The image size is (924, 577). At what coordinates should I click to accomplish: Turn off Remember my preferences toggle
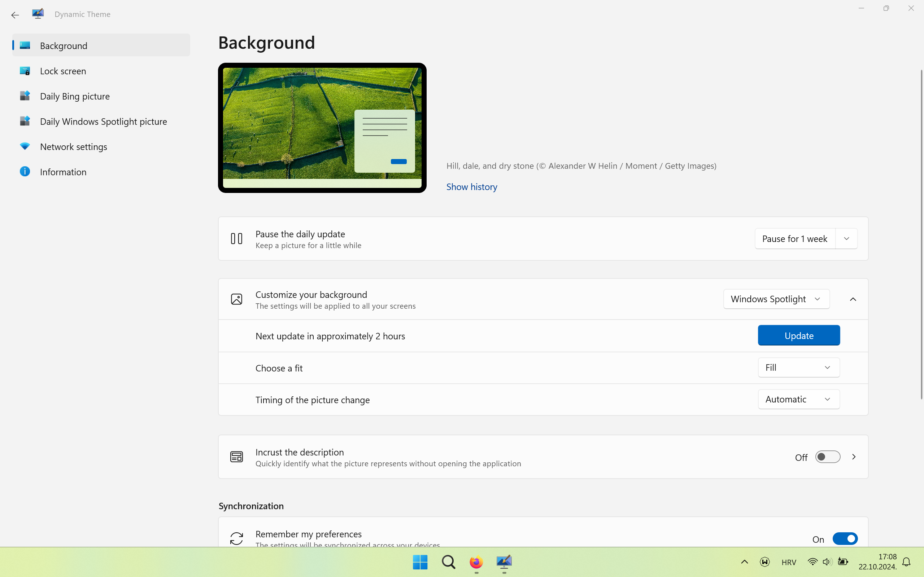tap(845, 538)
